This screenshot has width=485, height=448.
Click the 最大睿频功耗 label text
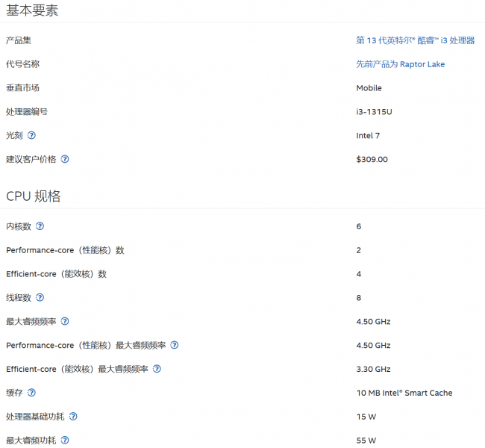(x=31, y=441)
